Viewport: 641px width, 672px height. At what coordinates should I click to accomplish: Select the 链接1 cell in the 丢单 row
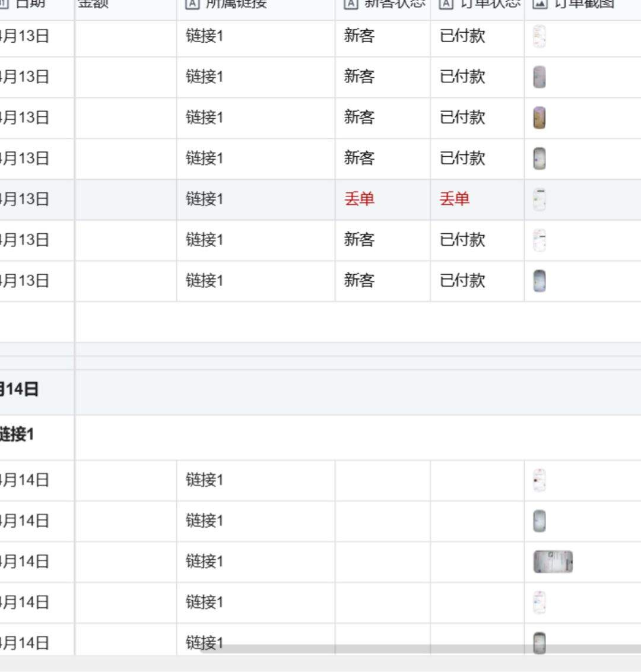[205, 199]
